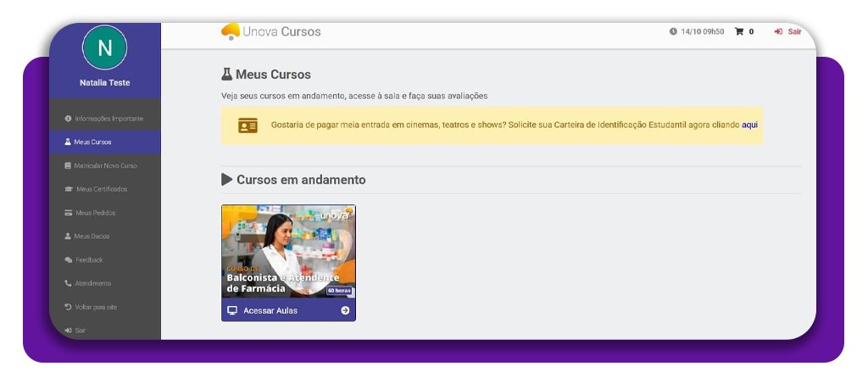Click the info icon beside Informações Importante

pos(68,119)
